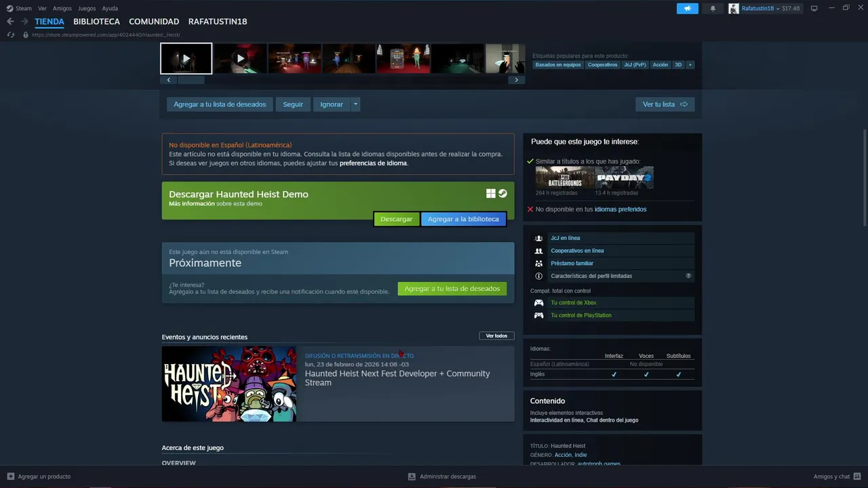This screenshot has width=868, height=488.
Task: Open the Juegos menu
Action: pos(87,9)
